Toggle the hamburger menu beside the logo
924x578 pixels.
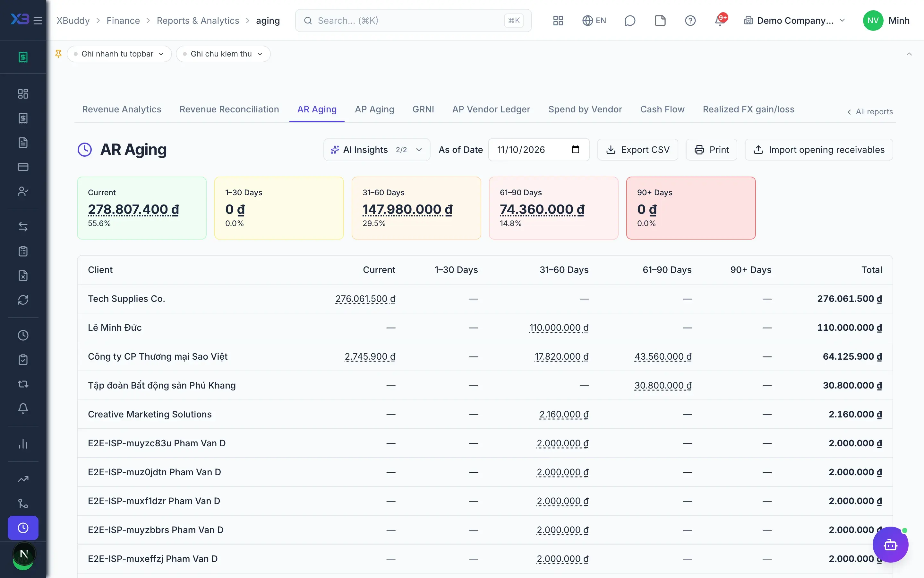coord(38,20)
